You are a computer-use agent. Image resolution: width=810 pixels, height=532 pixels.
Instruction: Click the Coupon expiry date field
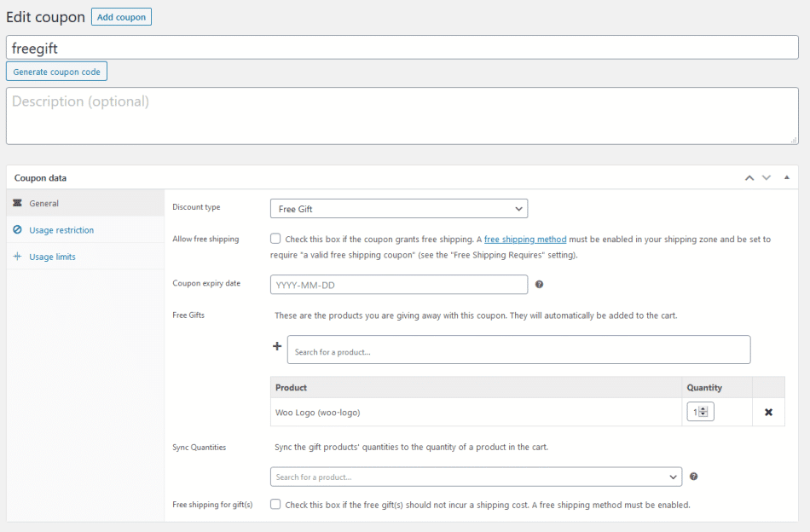pyautogui.click(x=398, y=285)
